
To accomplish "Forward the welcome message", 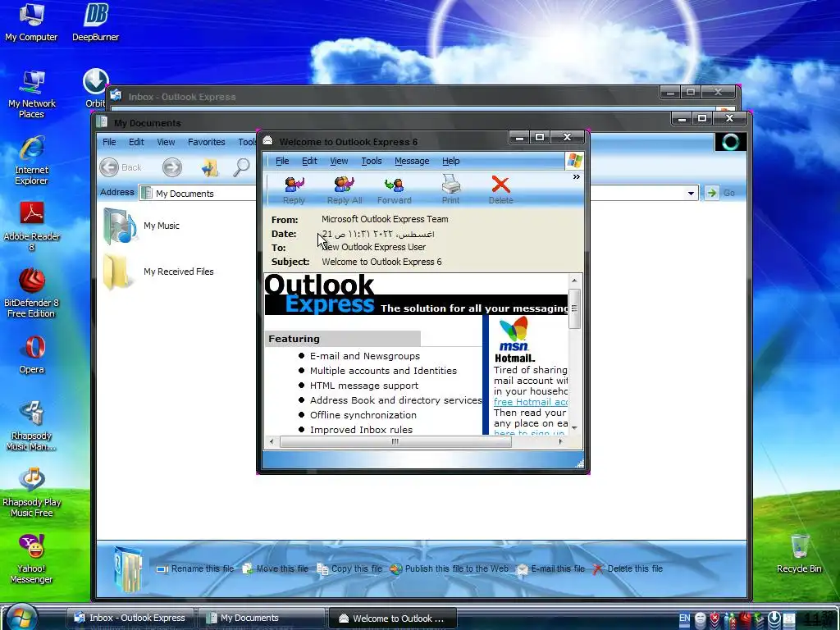I will (x=395, y=190).
